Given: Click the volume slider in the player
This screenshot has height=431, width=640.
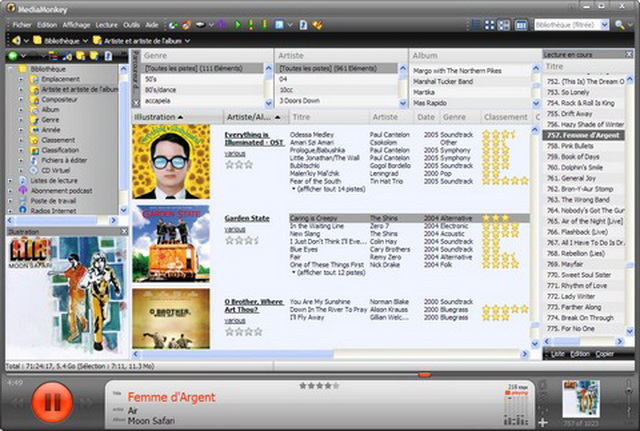Looking at the screenshot, I should click(x=629, y=392).
